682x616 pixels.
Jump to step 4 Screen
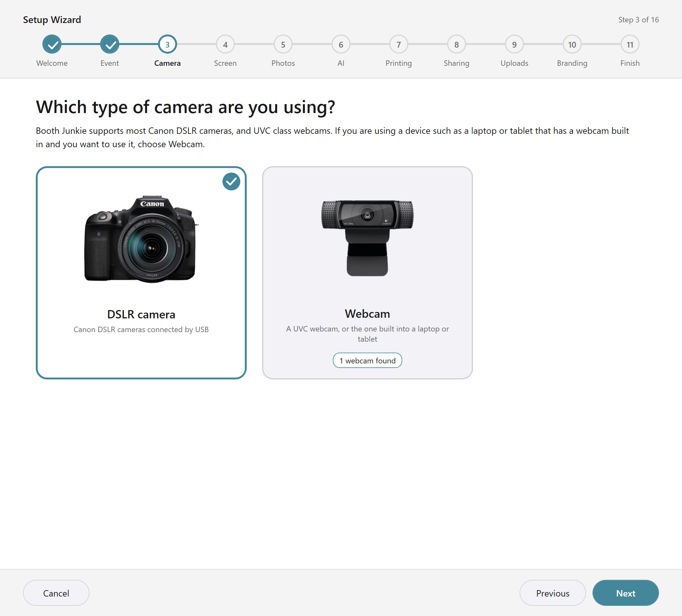click(225, 44)
